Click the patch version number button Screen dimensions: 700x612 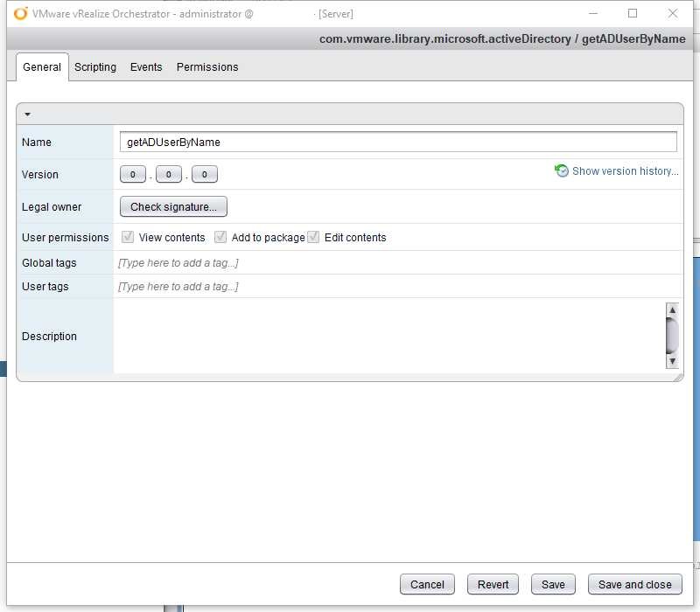[205, 174]
